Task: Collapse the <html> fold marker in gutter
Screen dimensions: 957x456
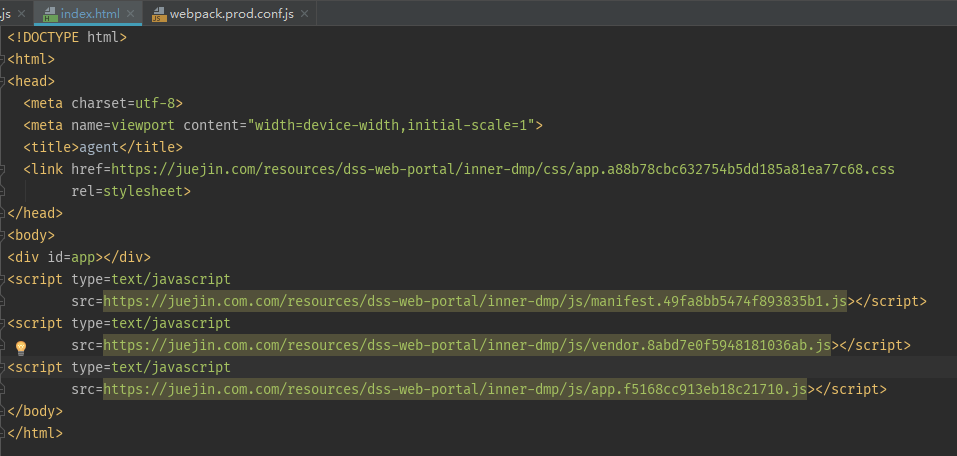Action: (2, 60)
